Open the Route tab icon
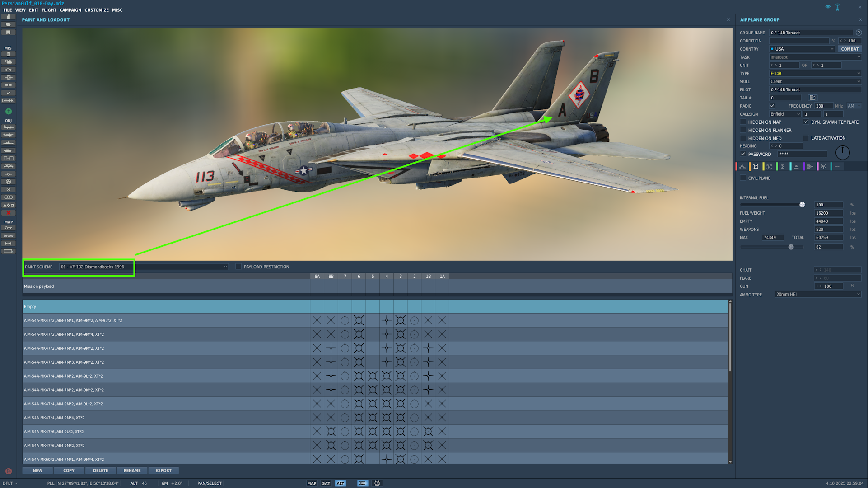 (742, 167)
